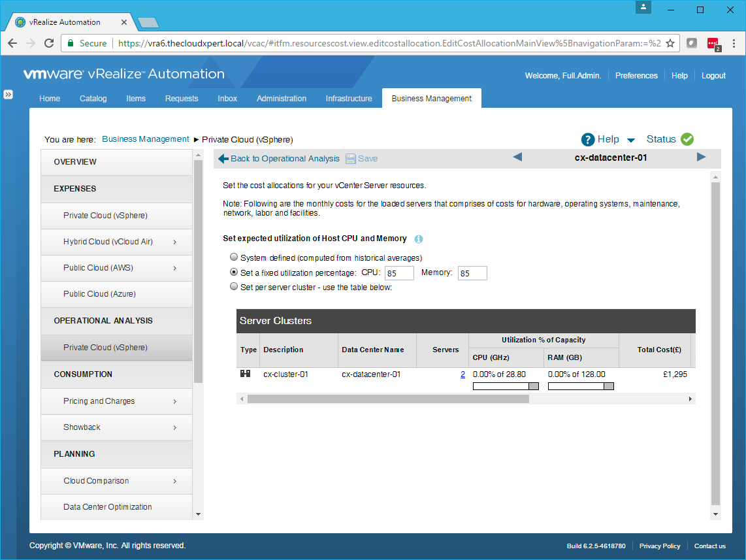The width and height of the screenshot is (746, 560).
Task: Expand Hybrid Cloud (vCloud Air) submenu
Action: pyautogui.click(x=175, y=242)
